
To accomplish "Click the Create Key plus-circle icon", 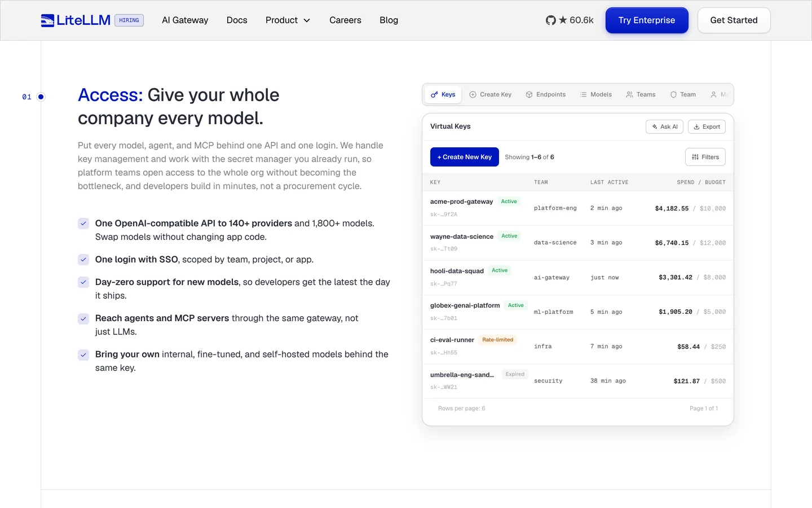I will tap(473, 95).
